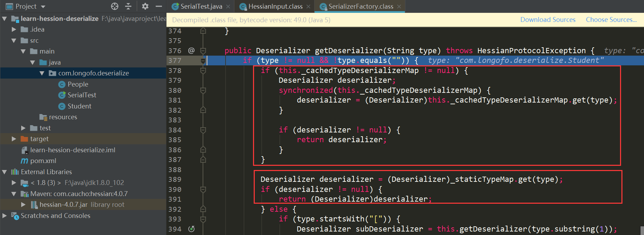Collapse learn-hession-deserialize project root
Viewport: 644px width, 235px height.
click(5, 18)
